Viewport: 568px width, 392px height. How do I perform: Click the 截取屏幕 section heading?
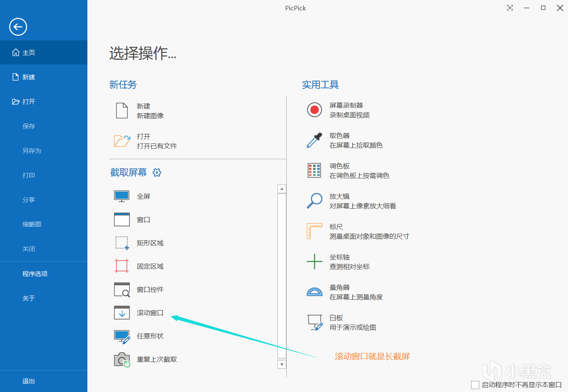pyautogui.click(x=129, y=173)
